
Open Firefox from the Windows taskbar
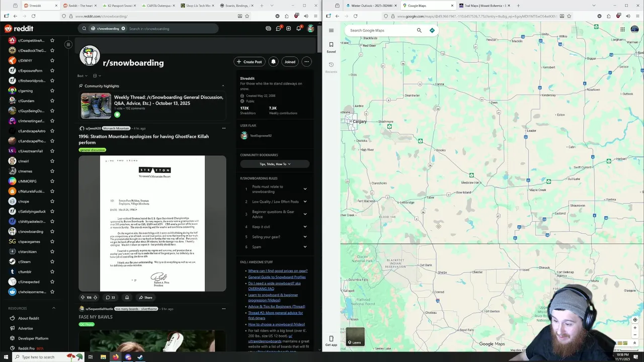click(x=116, y=357)
